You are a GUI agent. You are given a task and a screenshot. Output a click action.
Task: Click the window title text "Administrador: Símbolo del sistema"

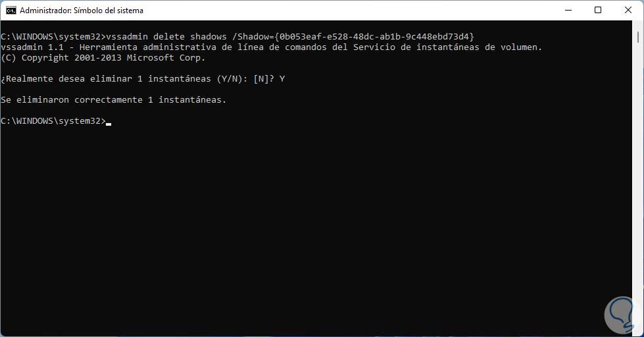pos(82,11)
